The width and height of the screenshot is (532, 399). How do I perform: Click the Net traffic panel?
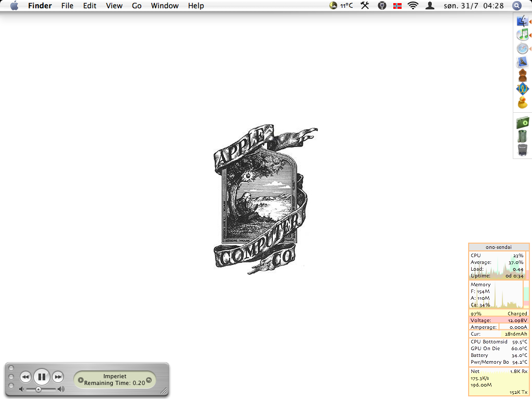pyautogui.click(x=499, y=382)
